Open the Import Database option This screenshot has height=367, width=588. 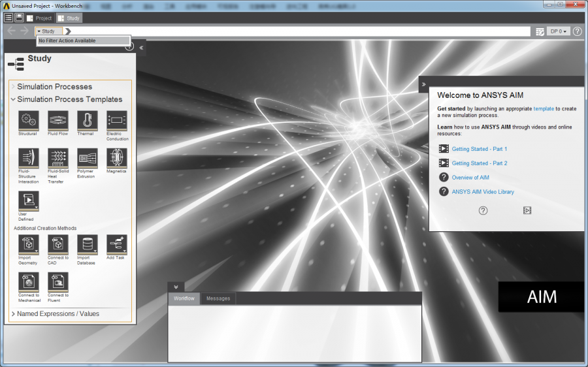click(87, 244)
